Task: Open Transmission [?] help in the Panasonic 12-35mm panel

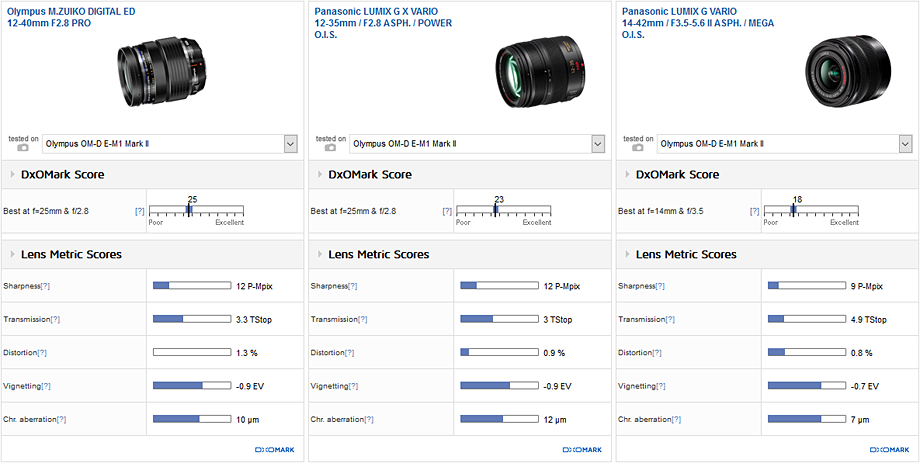Action: point(363,319)
